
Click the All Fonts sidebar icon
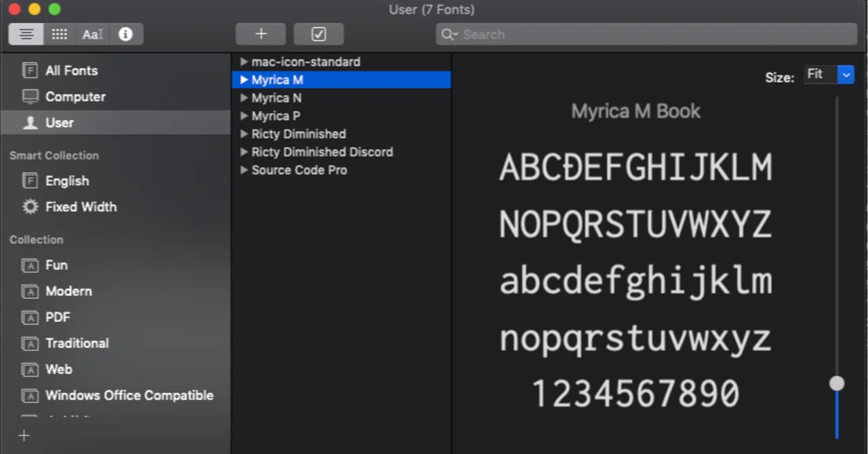coord(30,71)
